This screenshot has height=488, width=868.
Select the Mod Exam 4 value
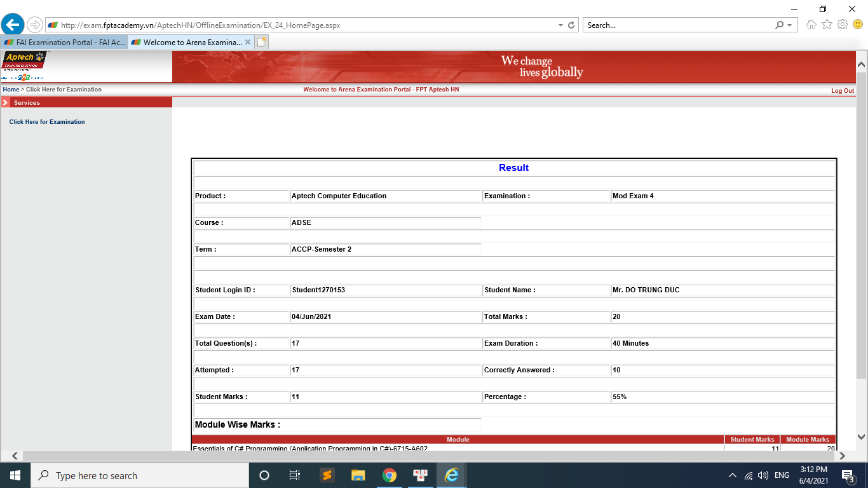(x=633, y=196)
